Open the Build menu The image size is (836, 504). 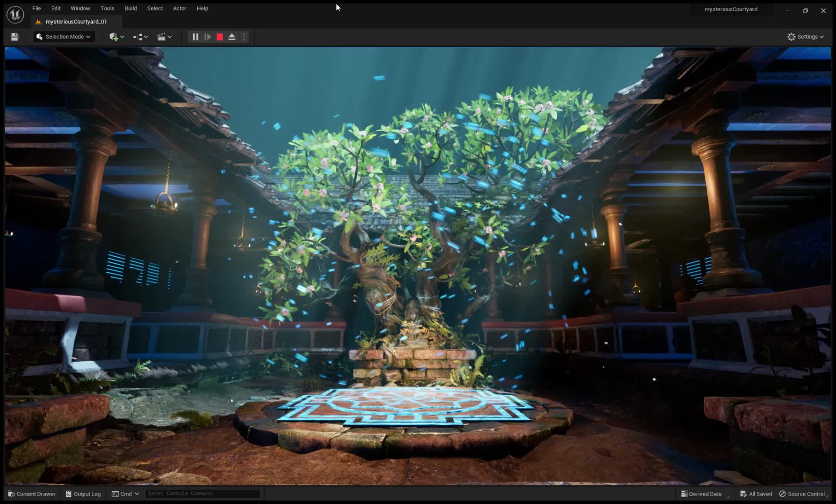(x=130, y=8)
